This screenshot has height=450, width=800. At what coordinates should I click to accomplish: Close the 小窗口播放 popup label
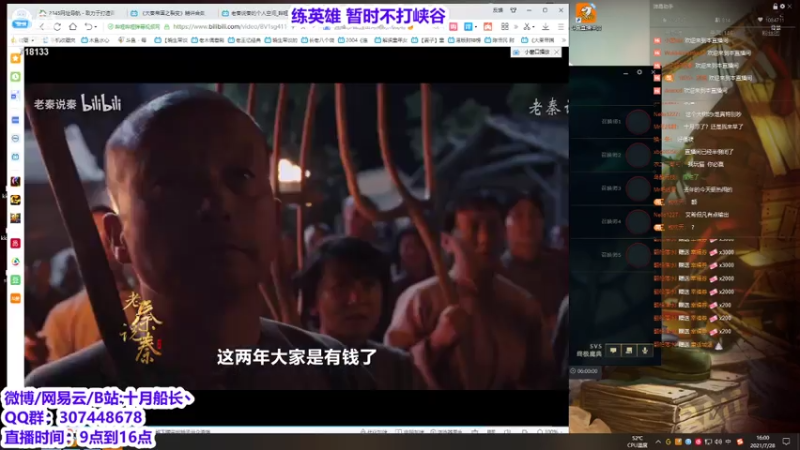557,52
